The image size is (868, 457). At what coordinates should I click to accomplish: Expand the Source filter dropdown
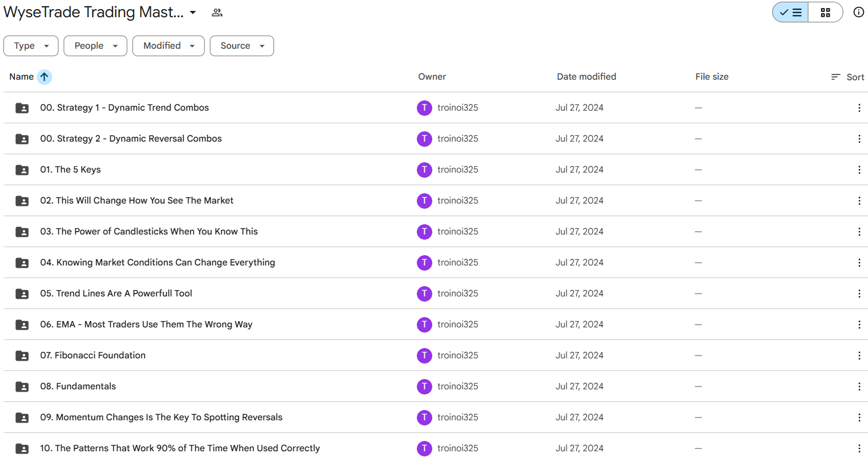(241, 46)
